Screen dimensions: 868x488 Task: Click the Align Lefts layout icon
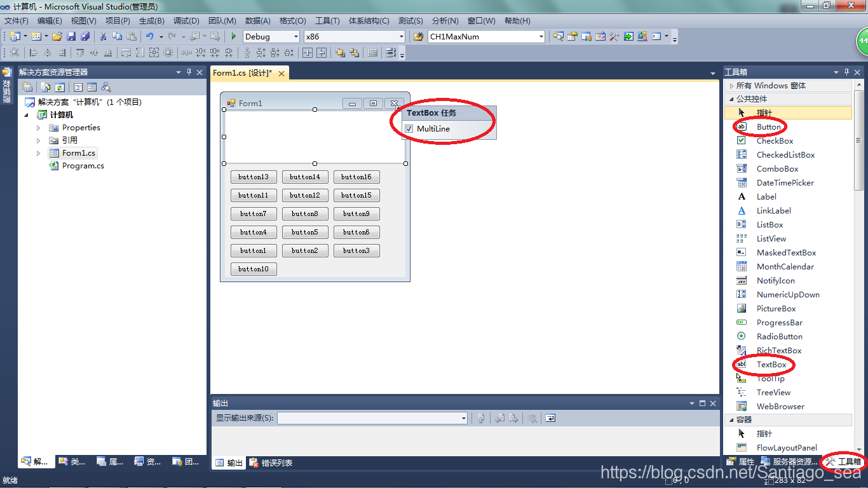(33, 53)
